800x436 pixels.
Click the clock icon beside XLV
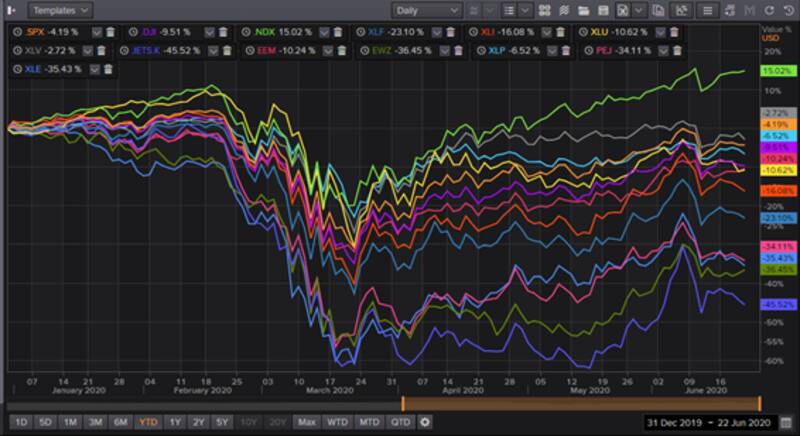coord(16,49)
